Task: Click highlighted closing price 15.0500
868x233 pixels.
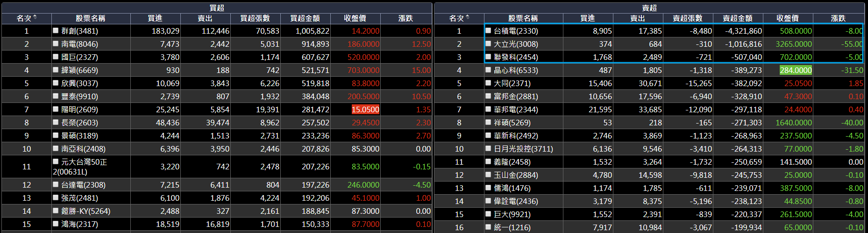Action: [x=365, y=109]
